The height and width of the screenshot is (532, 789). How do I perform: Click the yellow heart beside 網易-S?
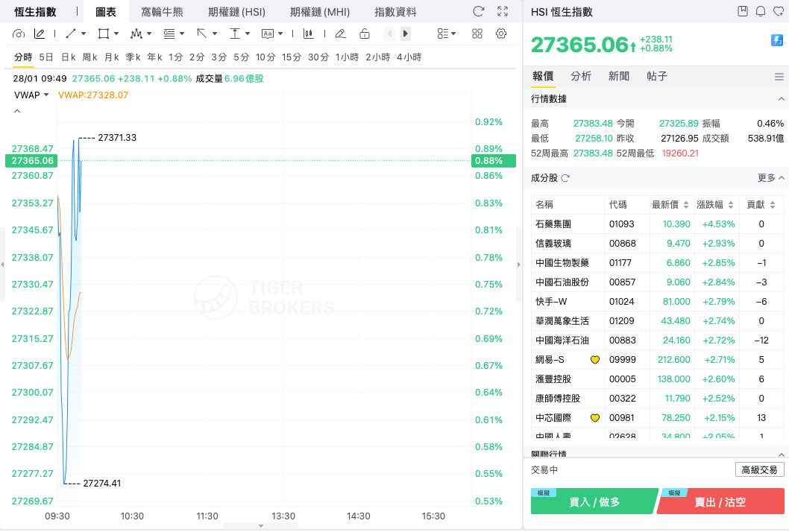coord(595,360)
